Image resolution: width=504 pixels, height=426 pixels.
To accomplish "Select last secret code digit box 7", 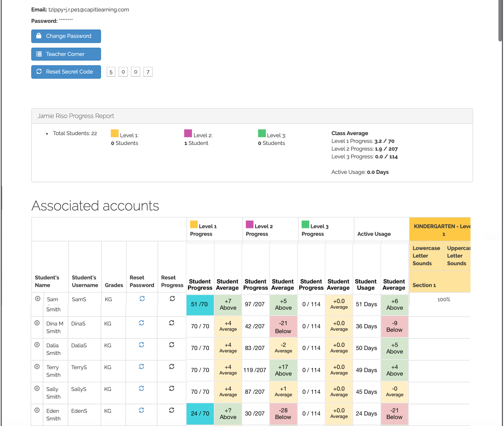I will tap(148, 72).
